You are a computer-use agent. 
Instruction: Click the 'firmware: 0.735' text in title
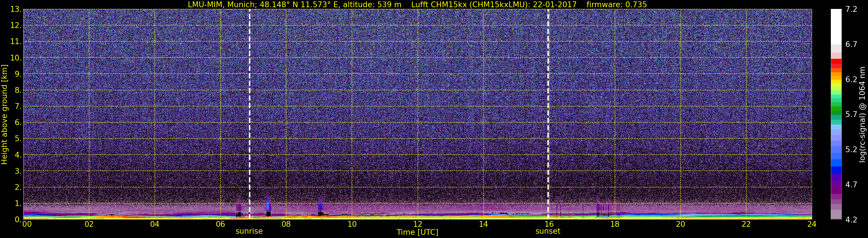point(616,4)
